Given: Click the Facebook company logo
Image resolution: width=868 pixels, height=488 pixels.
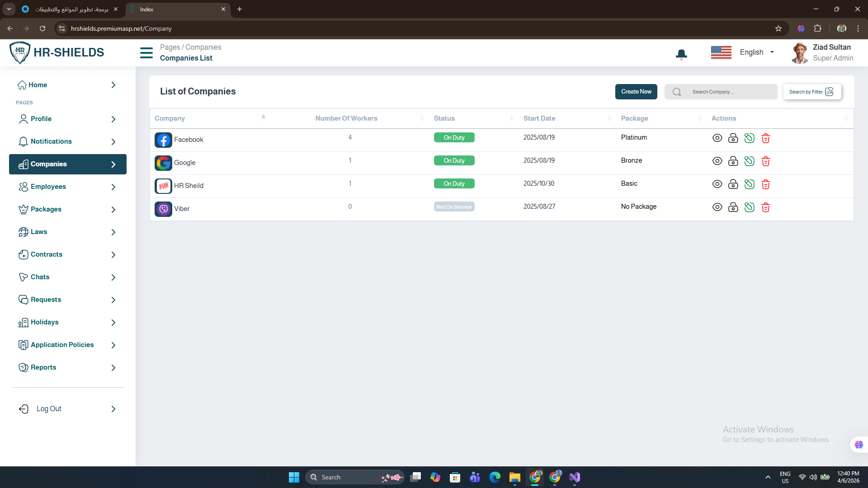Looking at the screenshot, I should [163, 140].
